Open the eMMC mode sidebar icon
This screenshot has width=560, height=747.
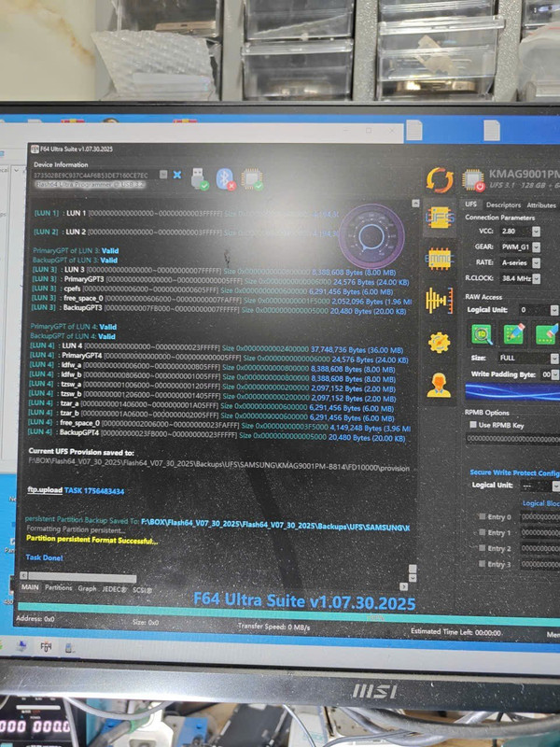coord(439,259)
